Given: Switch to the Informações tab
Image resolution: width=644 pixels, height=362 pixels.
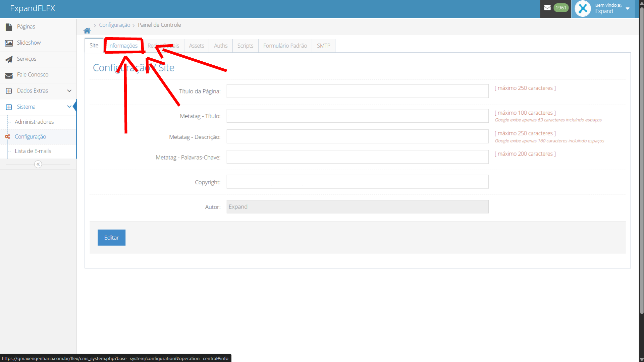Looking at the screenshot, I should click(123, 46).
